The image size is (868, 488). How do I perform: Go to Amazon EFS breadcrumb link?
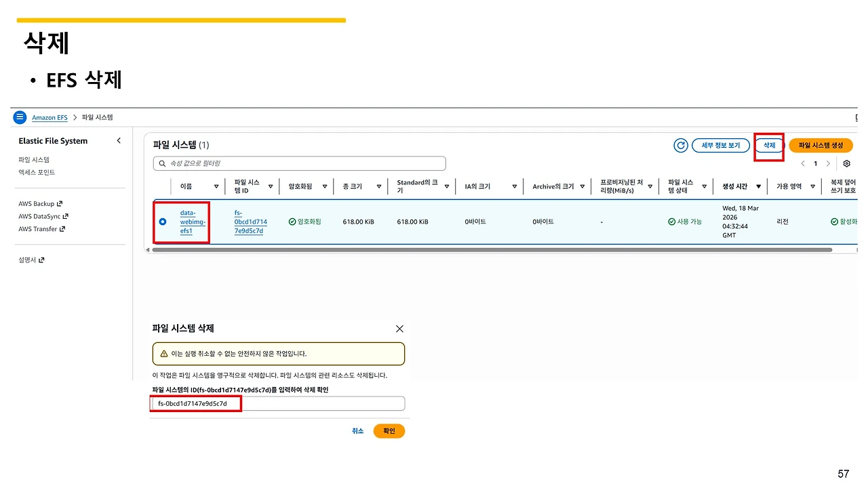[x=50, y=118]
